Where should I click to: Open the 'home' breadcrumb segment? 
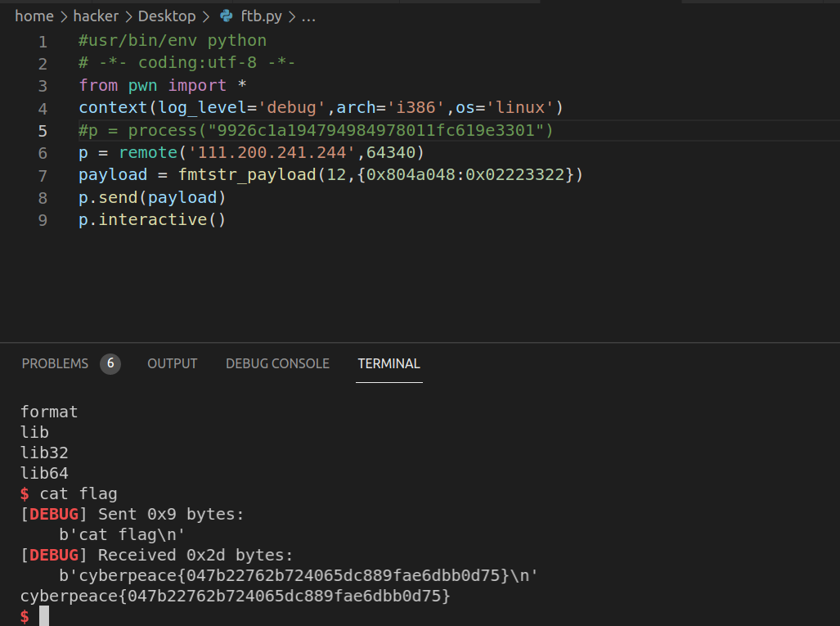(34, 16)
